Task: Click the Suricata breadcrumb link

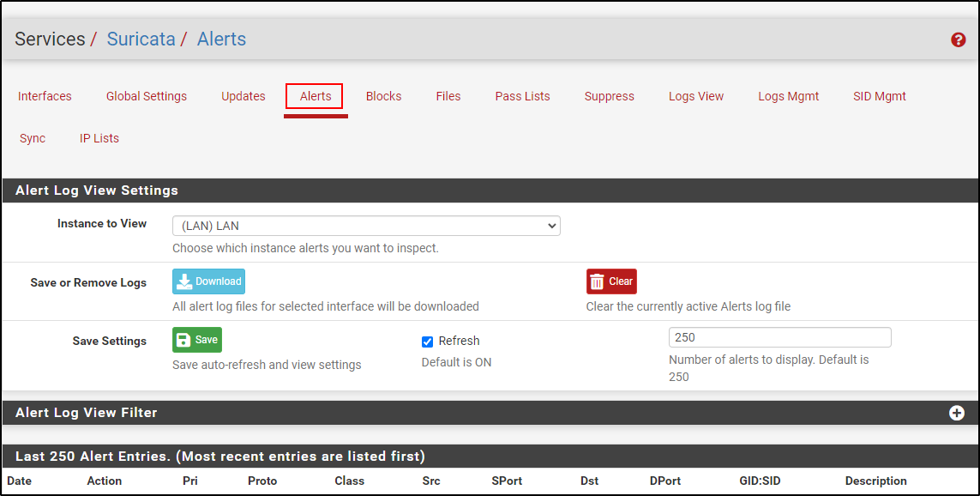Action: coord(141,39)
